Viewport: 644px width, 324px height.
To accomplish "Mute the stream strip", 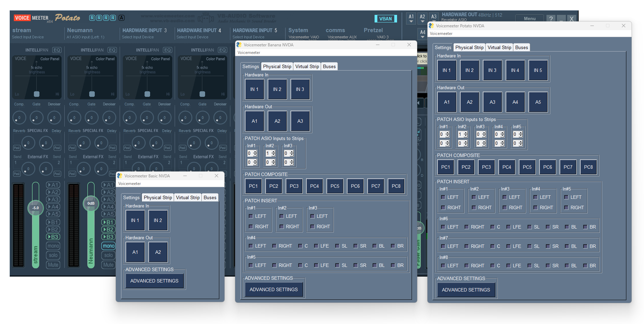I will (53, 265).
